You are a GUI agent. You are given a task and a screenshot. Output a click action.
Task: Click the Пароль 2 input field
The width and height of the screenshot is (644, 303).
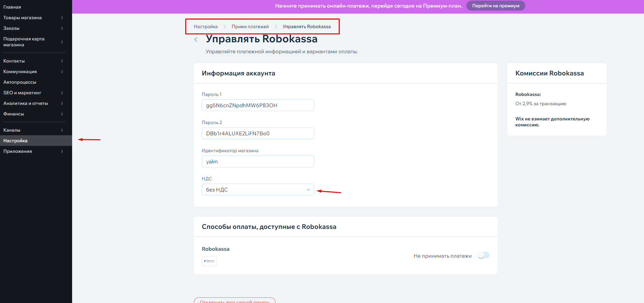pos(258,133)
